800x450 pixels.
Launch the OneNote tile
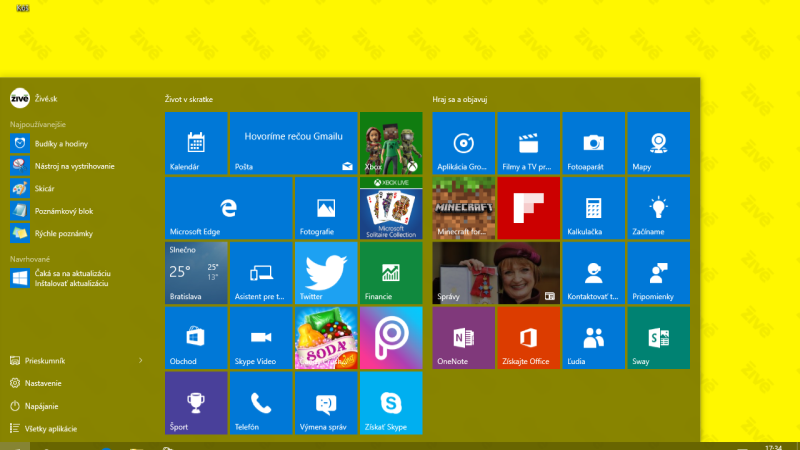pos(463,338)
